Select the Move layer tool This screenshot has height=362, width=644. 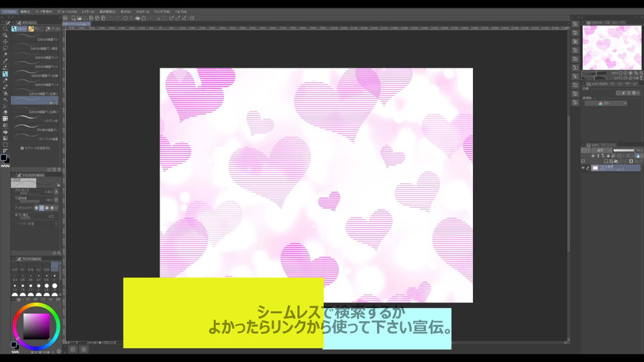5,42
